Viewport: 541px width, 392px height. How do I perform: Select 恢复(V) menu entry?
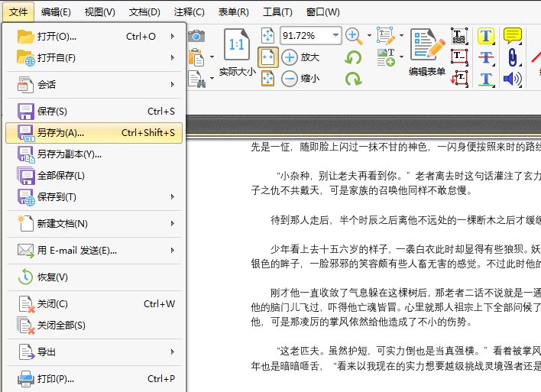[x=94, y=277]
